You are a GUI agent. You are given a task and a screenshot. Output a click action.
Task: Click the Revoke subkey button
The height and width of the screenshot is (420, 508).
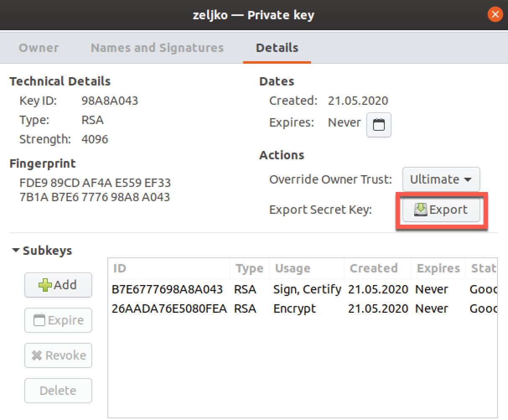[58, 355]
